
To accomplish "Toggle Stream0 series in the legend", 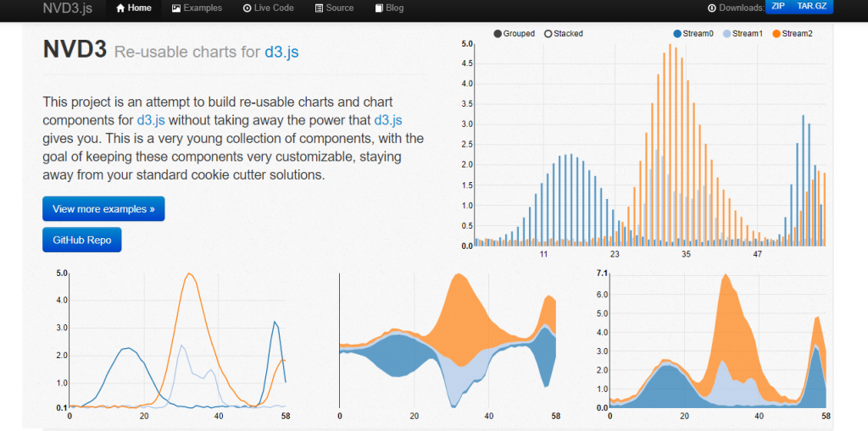I will pyautogui.click(x=693, y=34).
